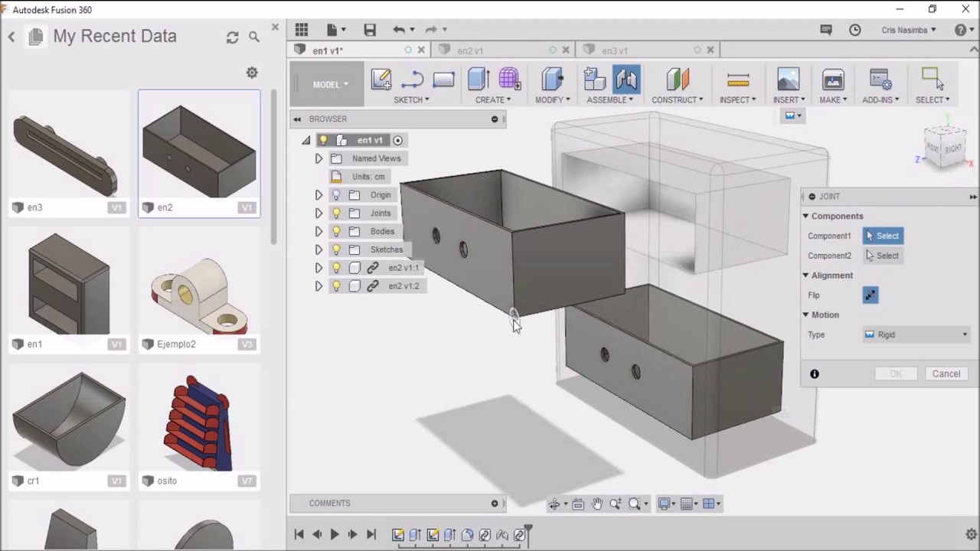Expand the Named Views tree node
980x551 pixels.
pyautogui.click(x=318, y=158)
